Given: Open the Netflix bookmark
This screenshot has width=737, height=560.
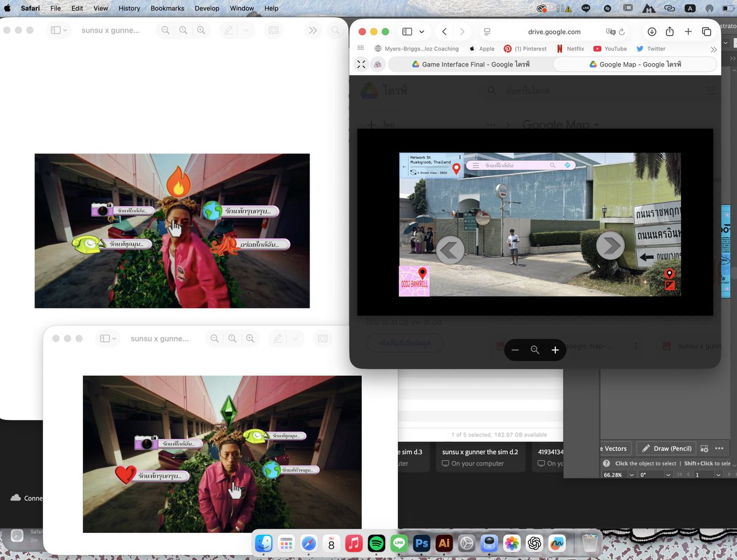Looking at the screenshot, I should [571, 49].
